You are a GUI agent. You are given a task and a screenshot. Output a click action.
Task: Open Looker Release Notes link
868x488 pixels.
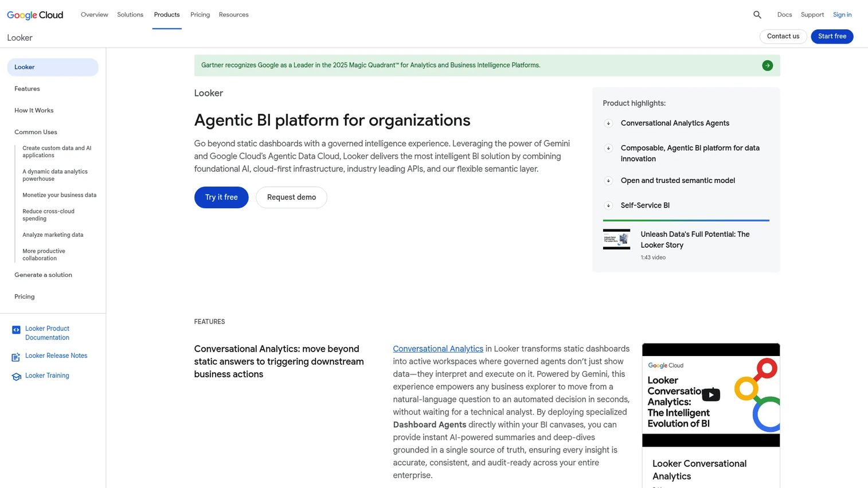click(56, 356)
